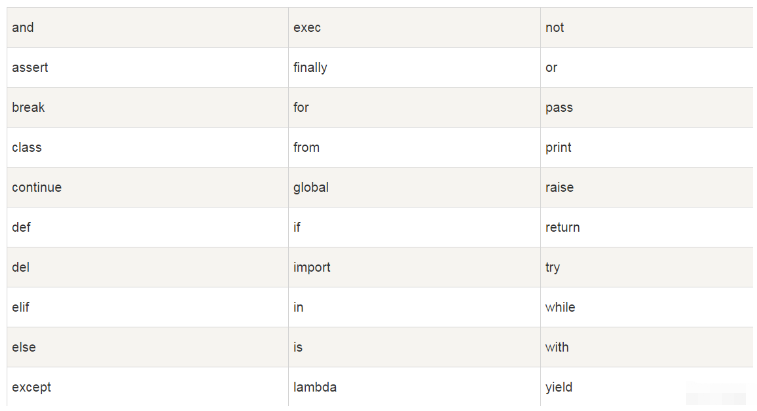The image size is (757, 411).
Task: Click the 'and' keyword cell
Action: coord(23,28)
